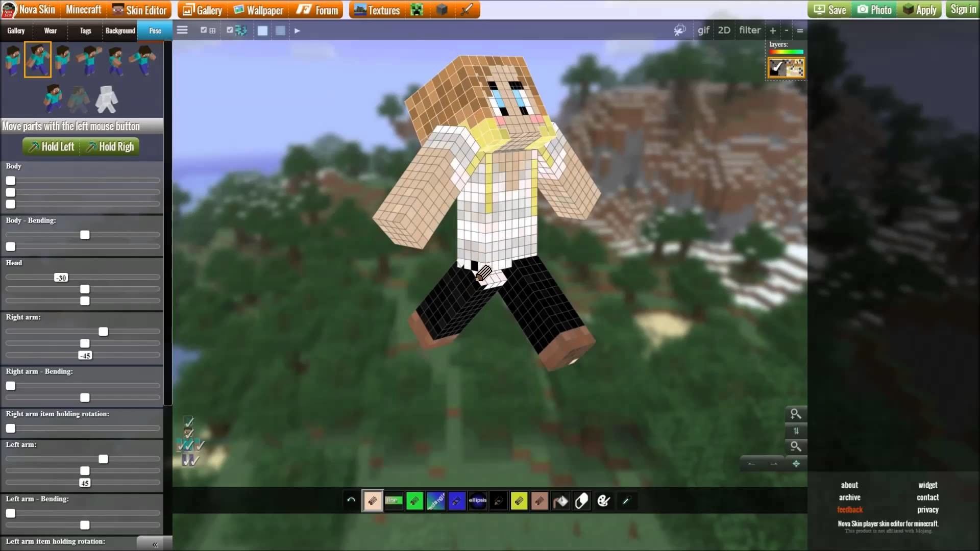Image resolution: width=980 pixels, height=551 pixels.
Task: Select the beige pencil color tool
Action: pyautogui.click(x=373, y=500)
